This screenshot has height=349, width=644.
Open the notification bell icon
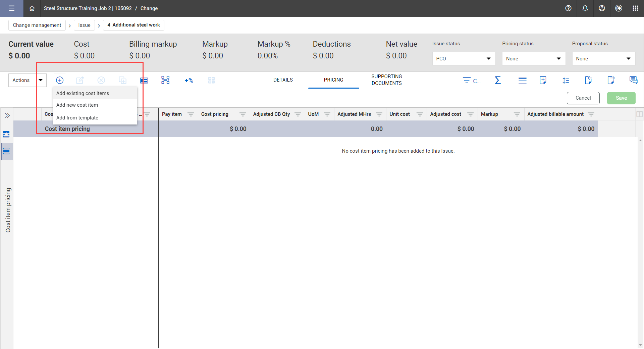tap(585, 8)
